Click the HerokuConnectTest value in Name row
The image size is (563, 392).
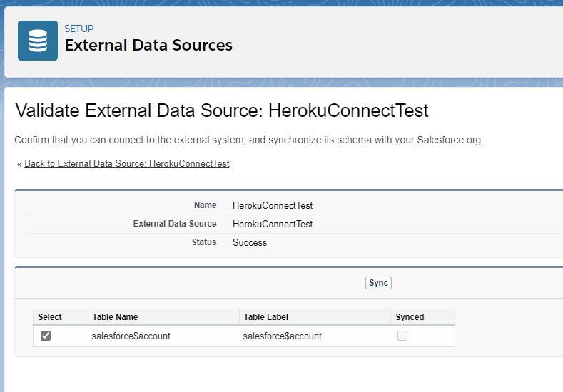click(273, 206)
